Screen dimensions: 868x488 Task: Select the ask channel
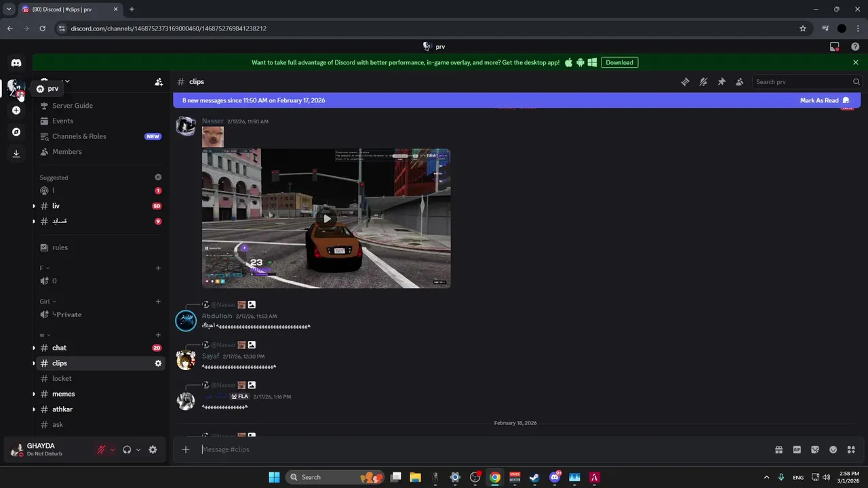pyautogui.click(x=100, y=425)
